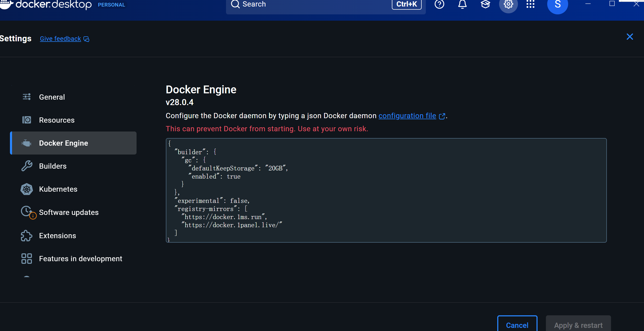644x331 pixels.
Task: Open the apps grid icon
Action: tap(530, 4)
